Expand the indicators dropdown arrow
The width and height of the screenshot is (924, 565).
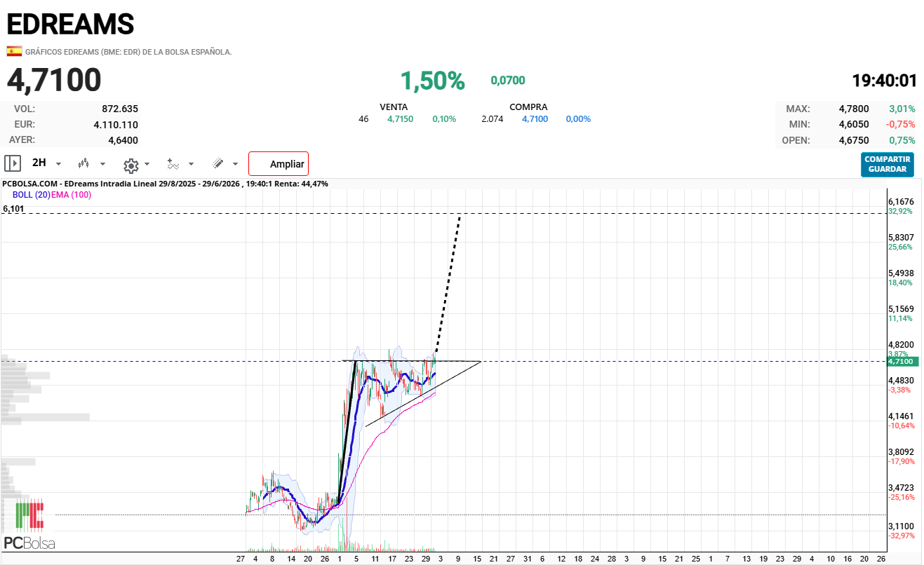[191, 164]
